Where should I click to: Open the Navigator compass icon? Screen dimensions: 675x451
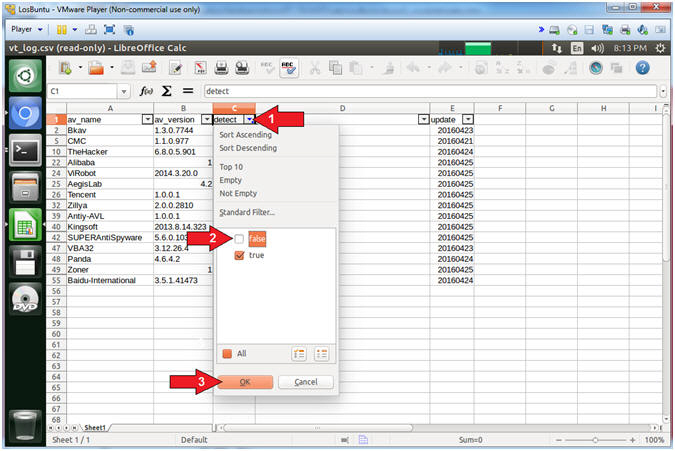pyautogui.click(x=596, y=68)
